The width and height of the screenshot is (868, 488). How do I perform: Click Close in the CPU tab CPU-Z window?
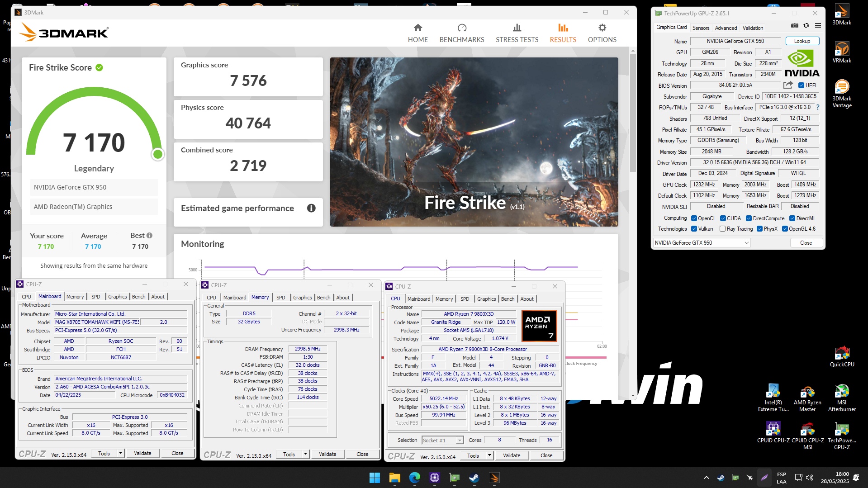(546, 455)
